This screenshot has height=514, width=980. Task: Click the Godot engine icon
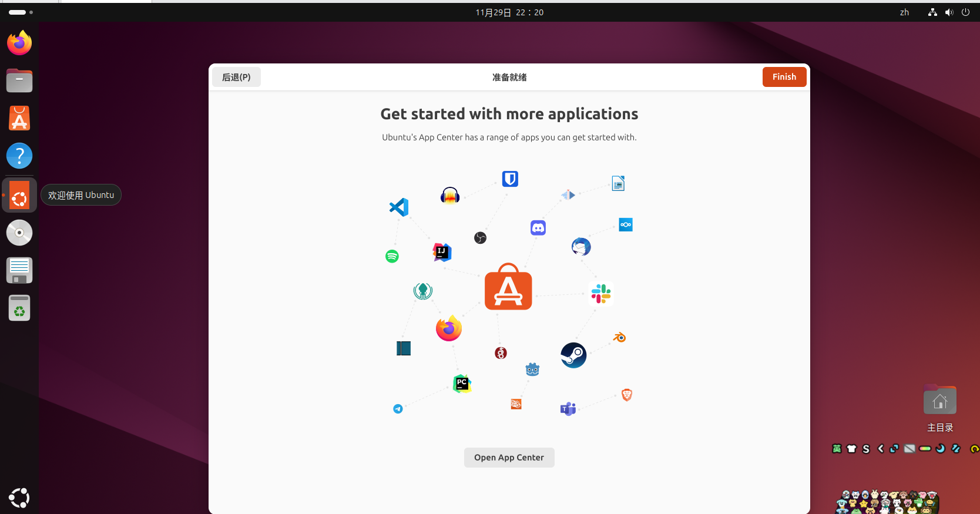[532, 369]
